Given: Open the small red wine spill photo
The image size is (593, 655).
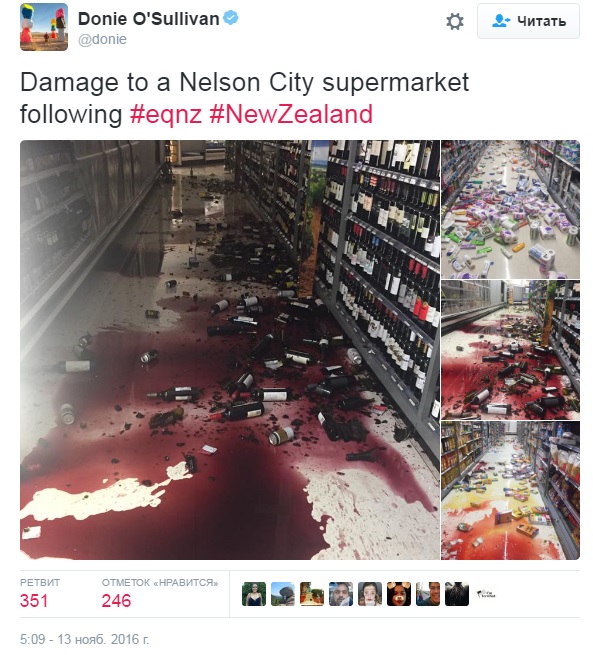Looking at the screenshot, I should 510,350.
